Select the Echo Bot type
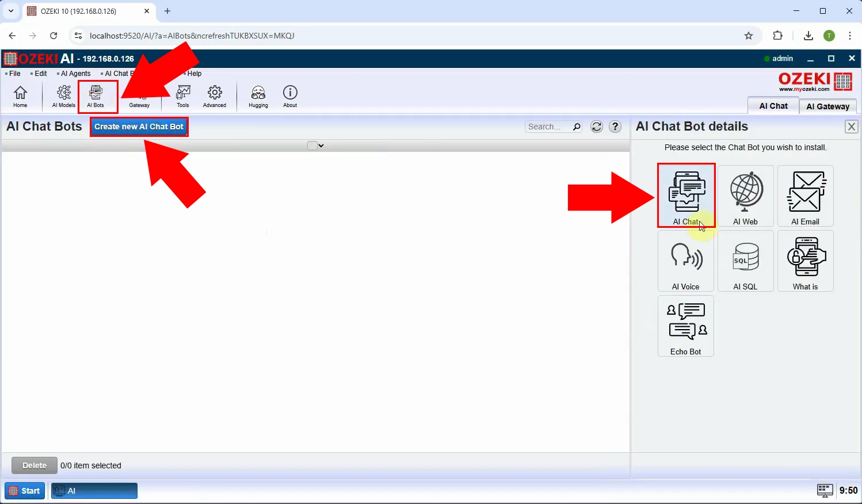Screen dimensions: 862x504 pos(686,326)
